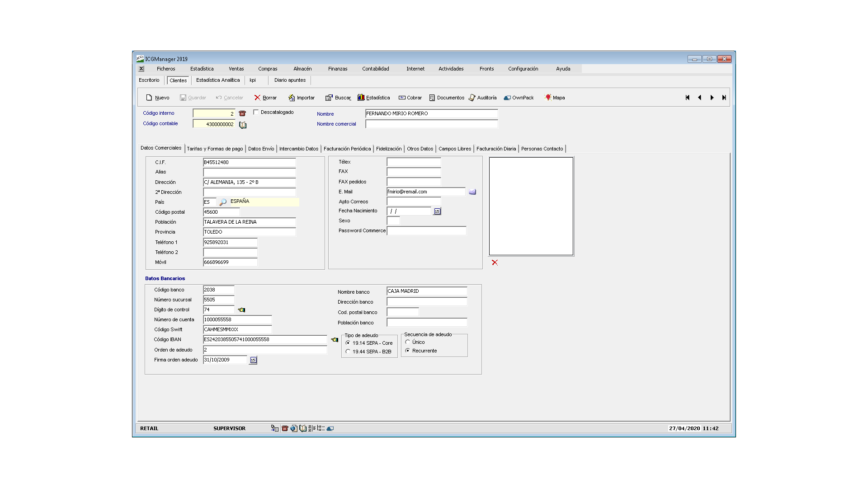Go to the first client record

point(688,98)
